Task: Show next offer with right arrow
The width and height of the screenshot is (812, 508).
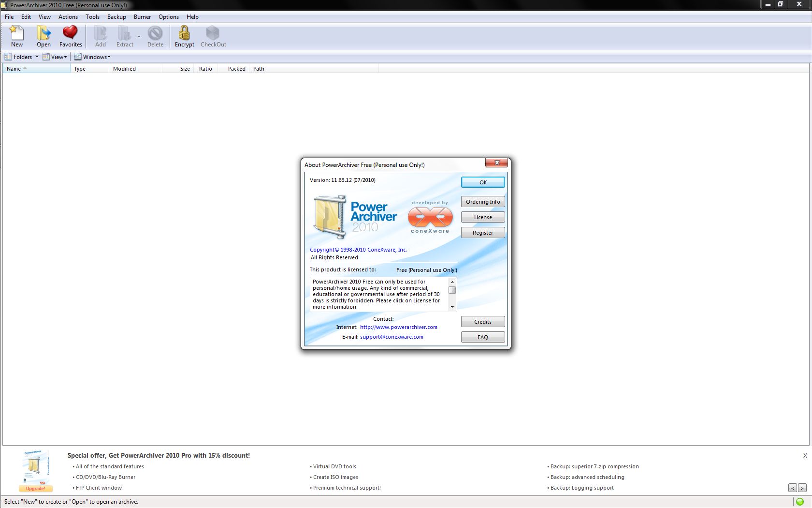Action: [x=802, y=488]
